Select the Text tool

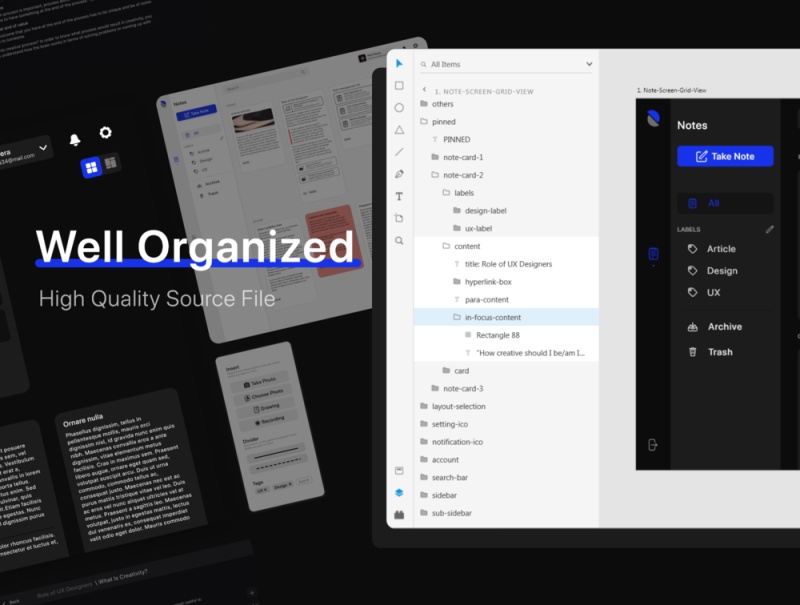(399, 196)
